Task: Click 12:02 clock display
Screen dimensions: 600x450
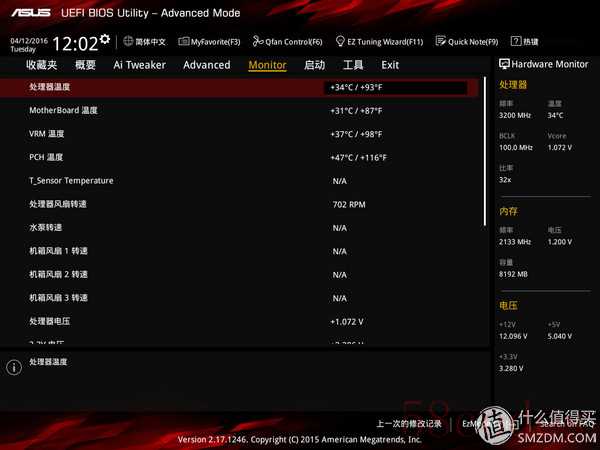Action: click(x=75, y=44)
